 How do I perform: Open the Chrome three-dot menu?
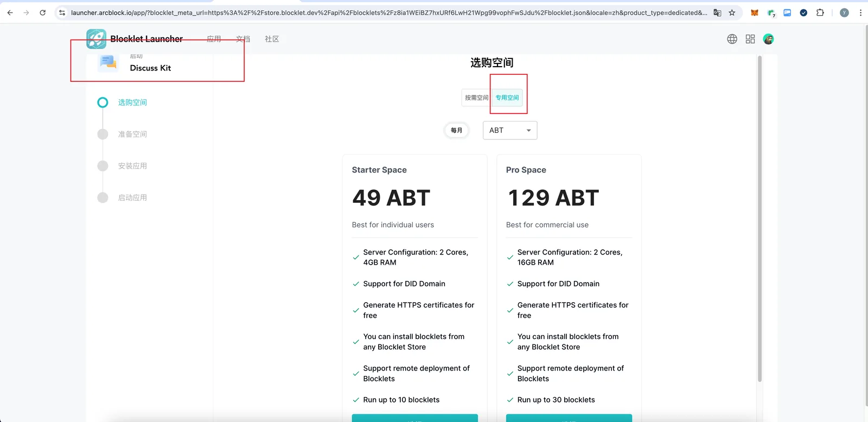[860, 12]
